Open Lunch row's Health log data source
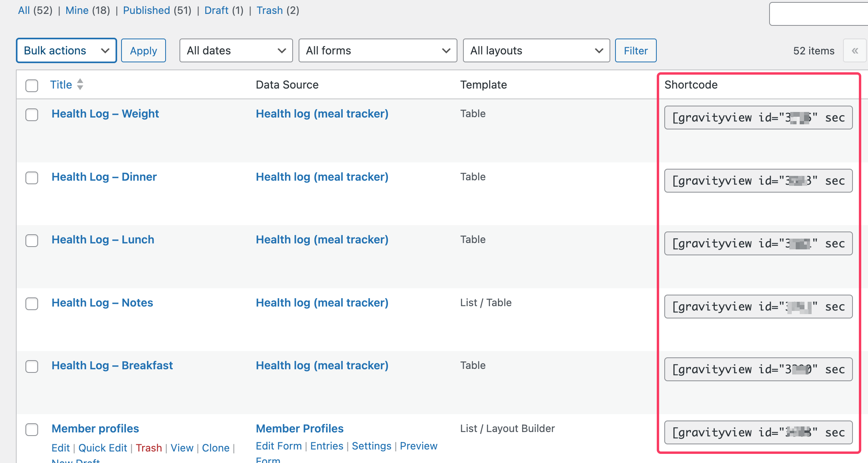Image resolution: width=868 pixels, height=463 pixels. tap(322, 239)
